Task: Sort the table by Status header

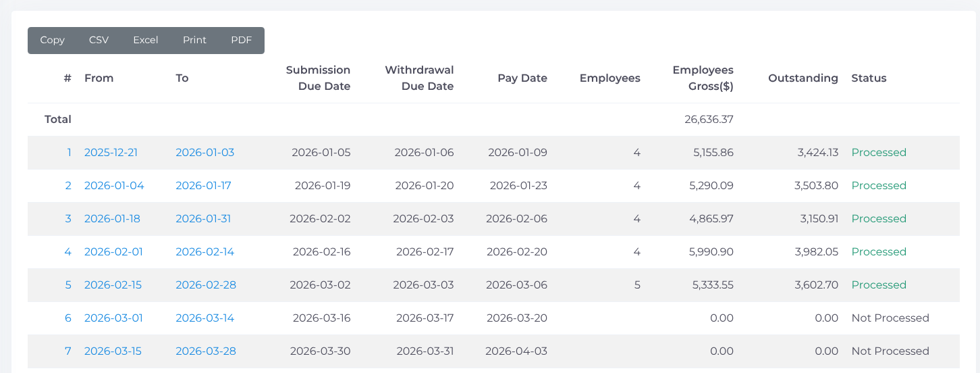Action: coord(869,78)
